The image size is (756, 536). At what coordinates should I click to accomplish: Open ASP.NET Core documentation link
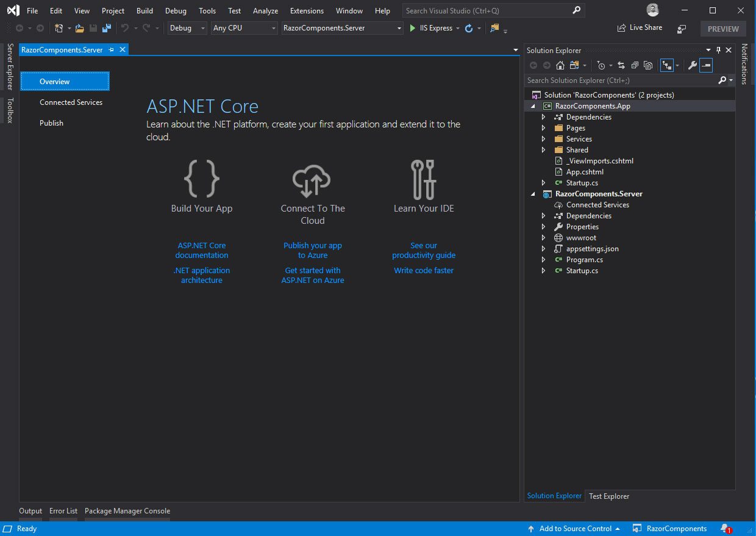tap(202, 251)
